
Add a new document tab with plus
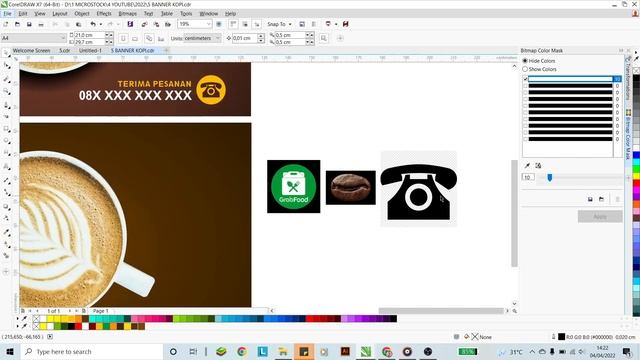(166, 50)
